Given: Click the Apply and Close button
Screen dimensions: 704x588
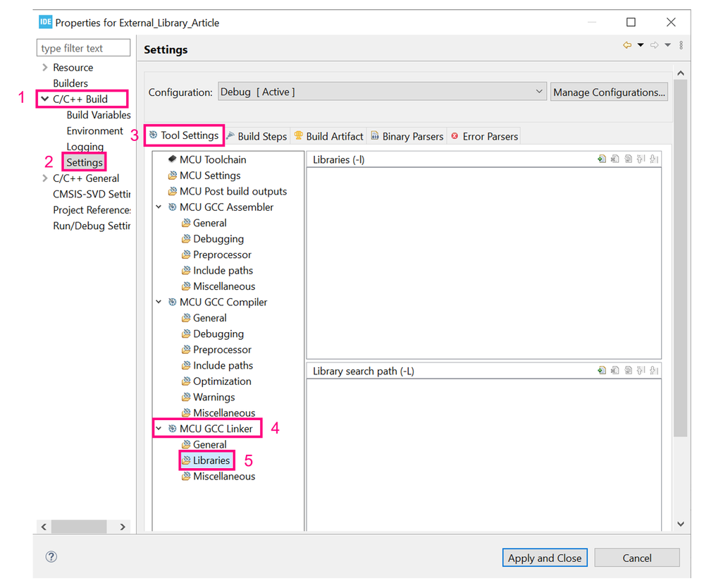Looking at the screenshot, I should [x=545, y=558].
